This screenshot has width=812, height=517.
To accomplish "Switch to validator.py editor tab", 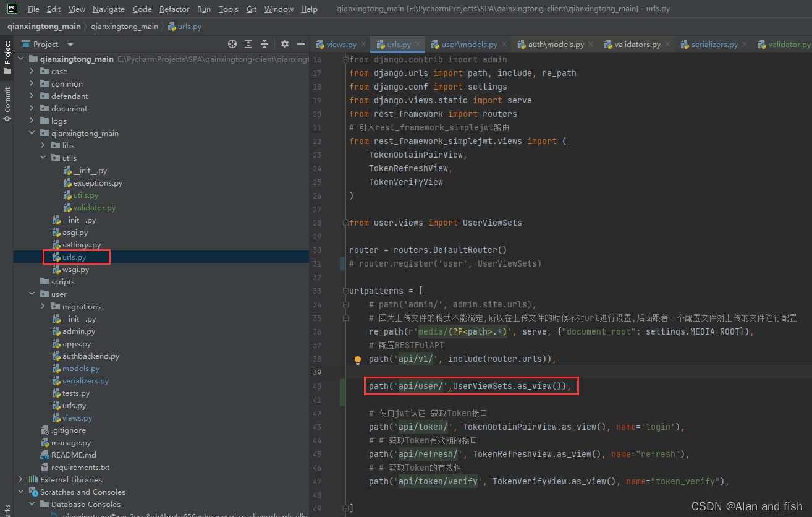I will pyautogui.click(x=784, y=45).
